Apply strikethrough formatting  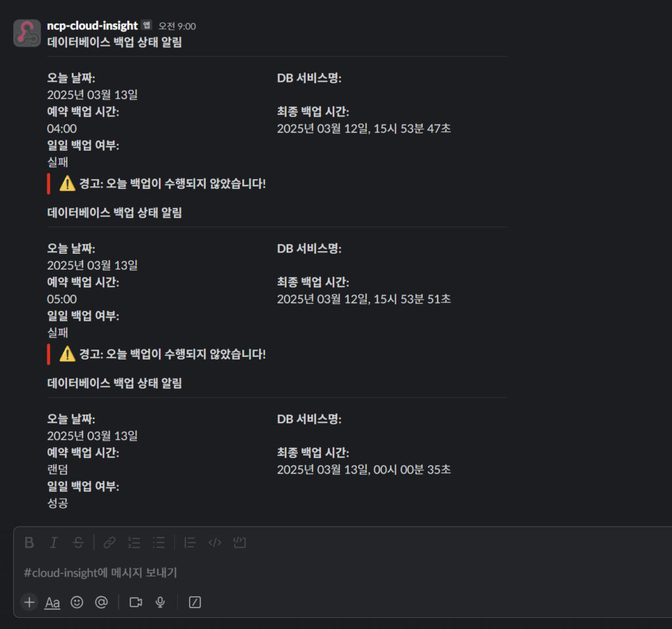78,542
